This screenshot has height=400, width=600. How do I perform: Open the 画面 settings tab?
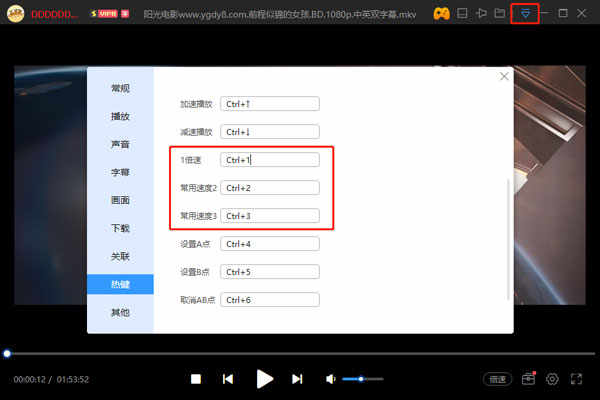(120, 200)
